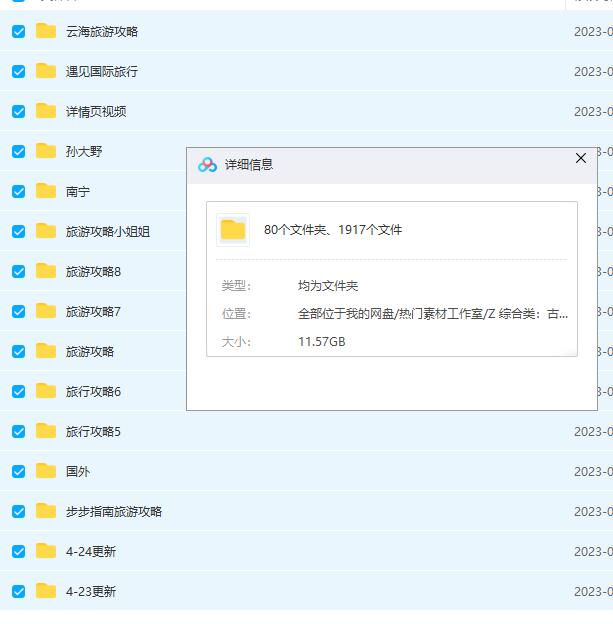Open the 旅游攻略7 folder name
This screenshot has width=613, height=624.
tap(93, 311)
